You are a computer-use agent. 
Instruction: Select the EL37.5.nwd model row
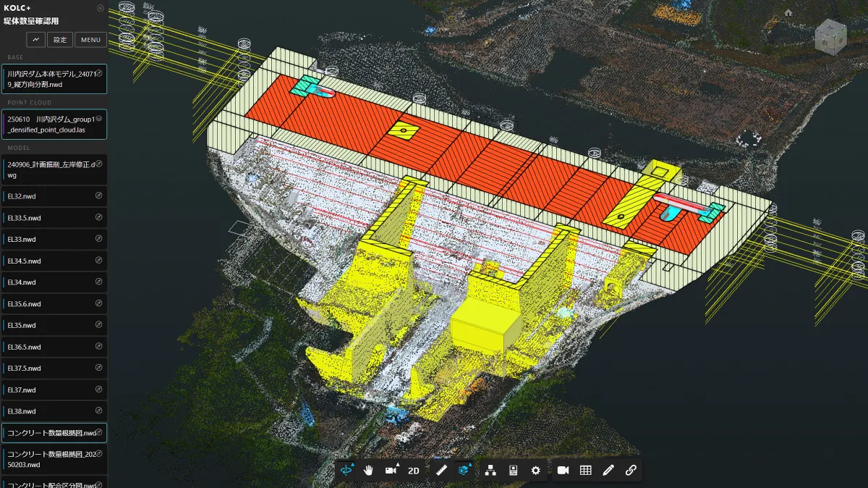coord(54,368)
